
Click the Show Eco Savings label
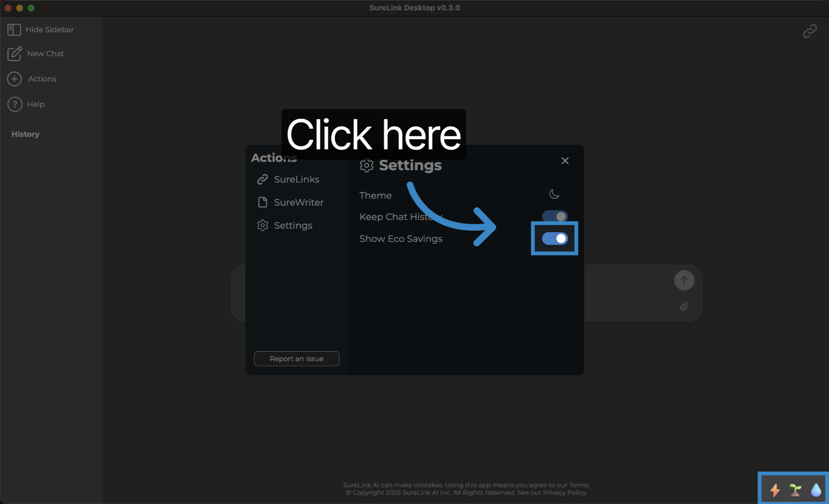coord(401,239)
